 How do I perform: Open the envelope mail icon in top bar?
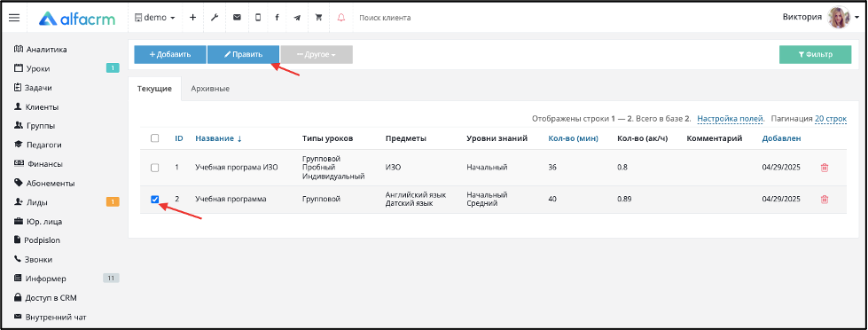pyautogui.click(x=237, y=17)
